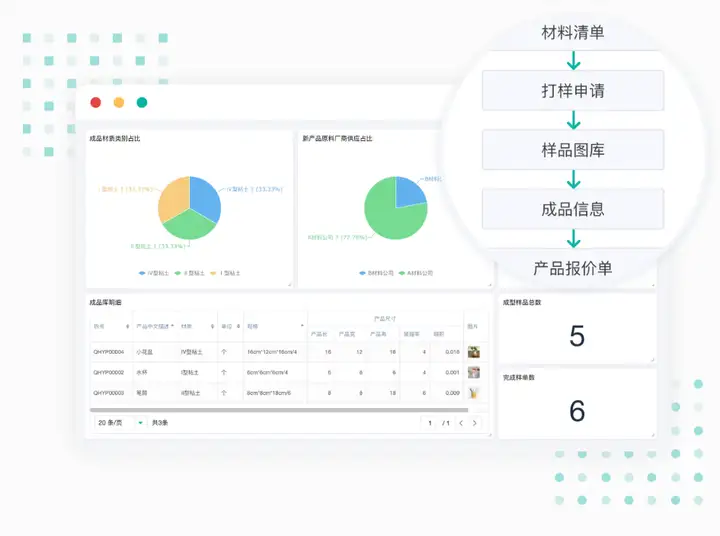Click the 产品报价单 step
720x536 pixels.
(572, 268)
